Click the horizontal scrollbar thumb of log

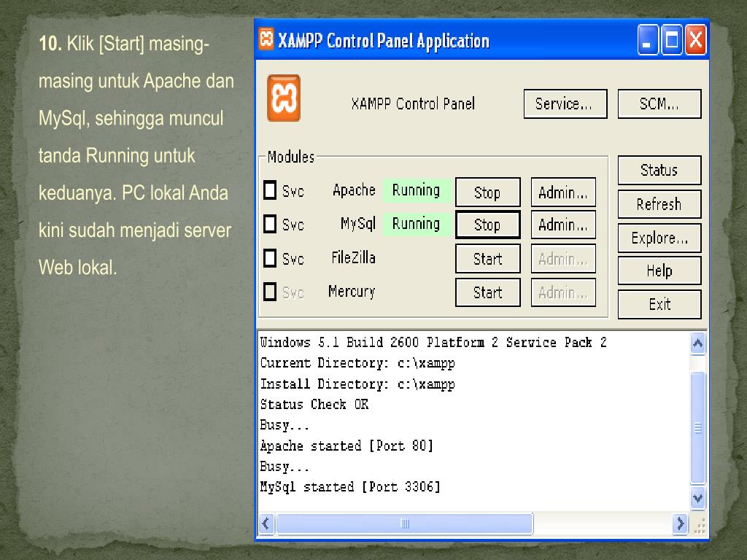pyautogui.click(x=405, y=524)
